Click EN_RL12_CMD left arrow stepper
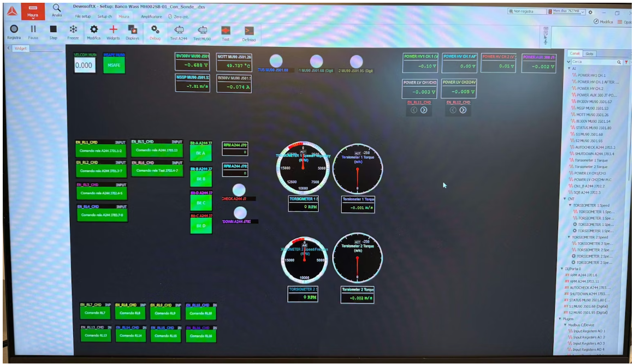The height and width of the screenshot is (364, 634). 453,110
